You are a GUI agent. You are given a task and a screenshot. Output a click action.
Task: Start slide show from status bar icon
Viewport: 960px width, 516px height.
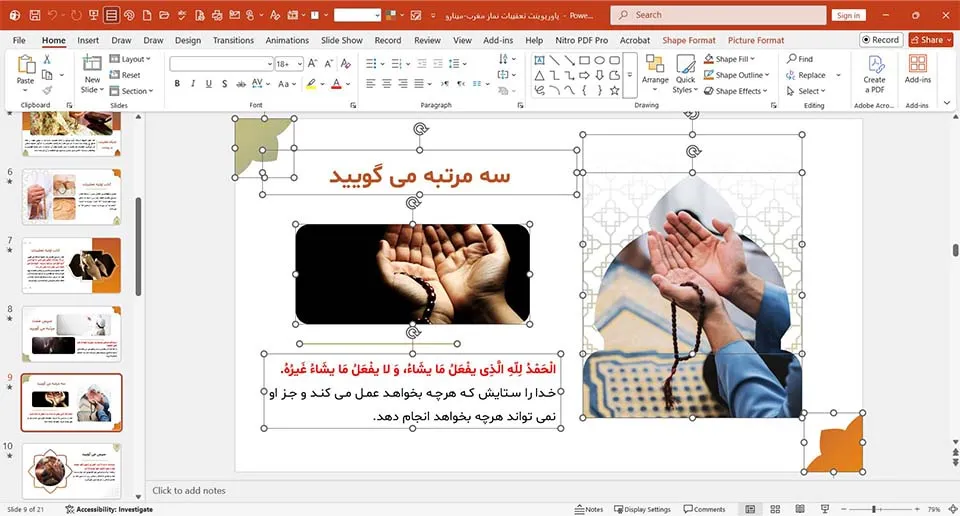825,509
